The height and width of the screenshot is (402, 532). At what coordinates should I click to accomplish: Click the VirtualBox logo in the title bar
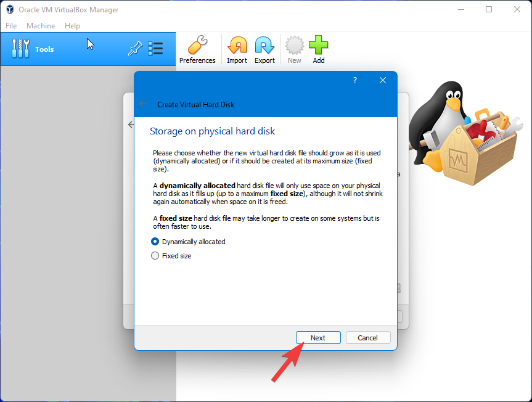[x=9, y=9]
